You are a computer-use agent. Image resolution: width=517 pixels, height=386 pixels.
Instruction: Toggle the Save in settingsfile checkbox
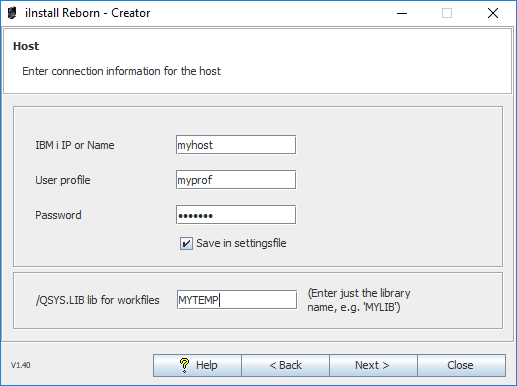(186, 243)
